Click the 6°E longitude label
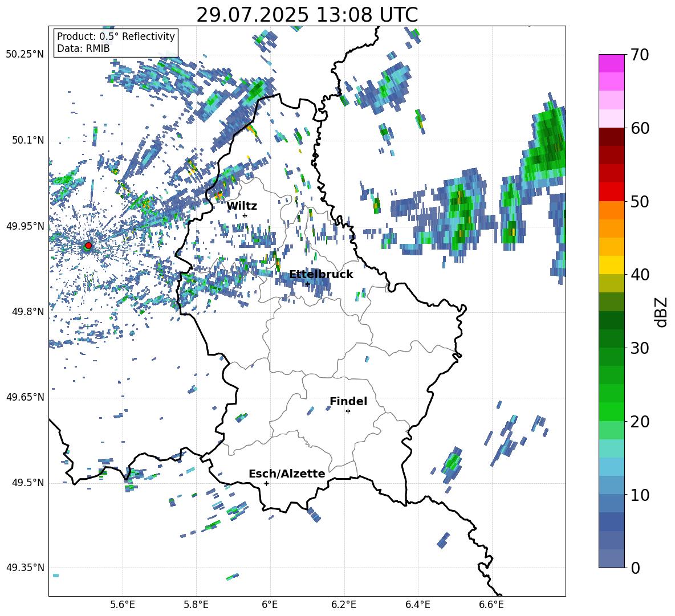Screen dimensions: 675x616 click(270, 605)
